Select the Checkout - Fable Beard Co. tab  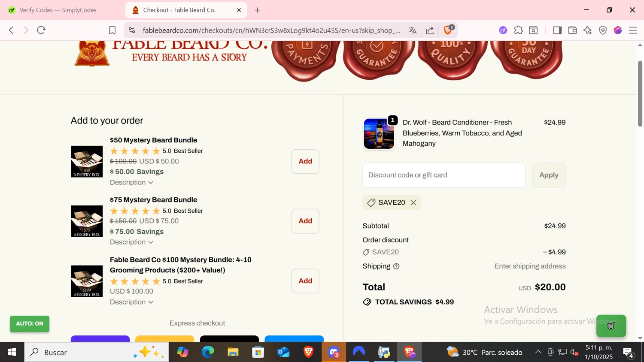tap(179, 10)
